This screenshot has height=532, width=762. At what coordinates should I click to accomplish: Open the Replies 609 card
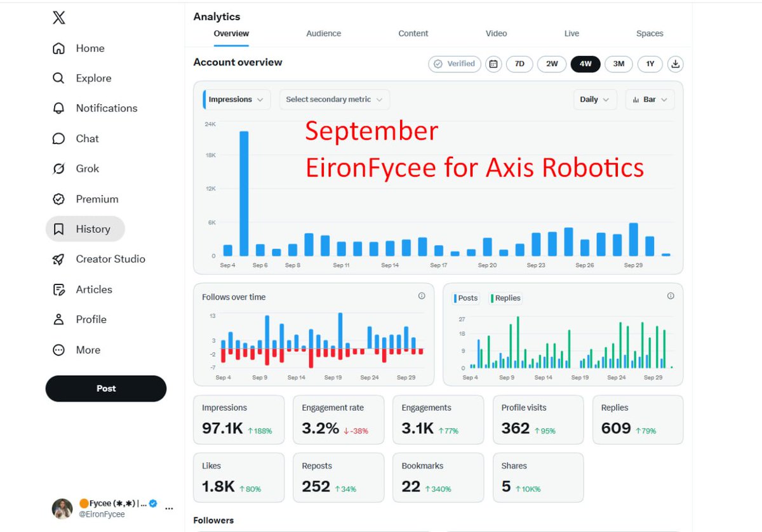coord(638,420)
